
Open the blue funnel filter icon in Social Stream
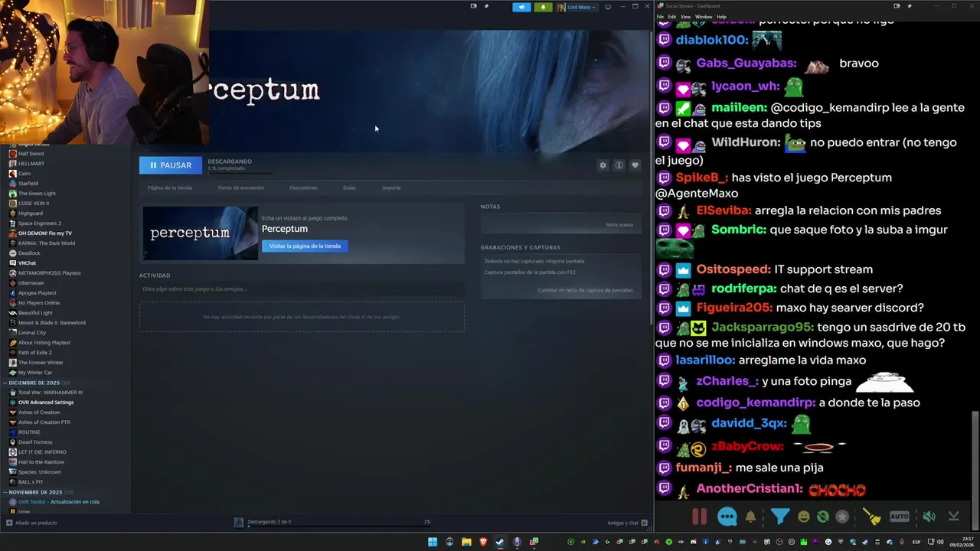779,517
